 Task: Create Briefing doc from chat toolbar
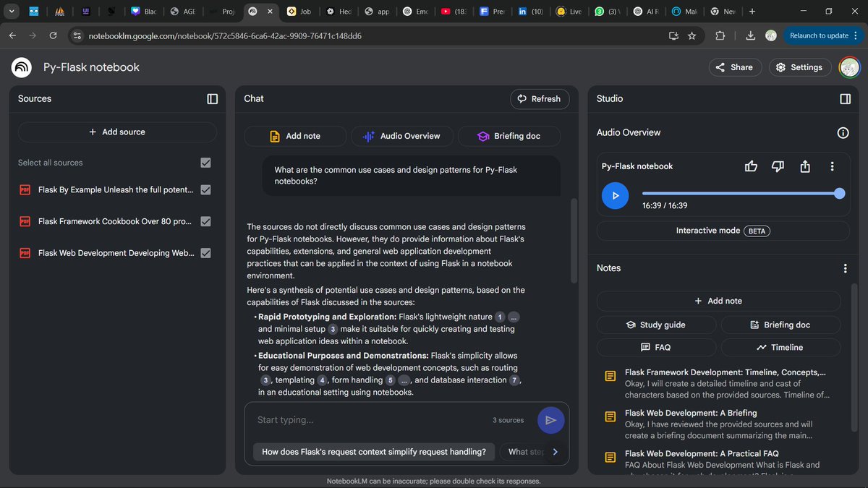[x=509, y=136]
